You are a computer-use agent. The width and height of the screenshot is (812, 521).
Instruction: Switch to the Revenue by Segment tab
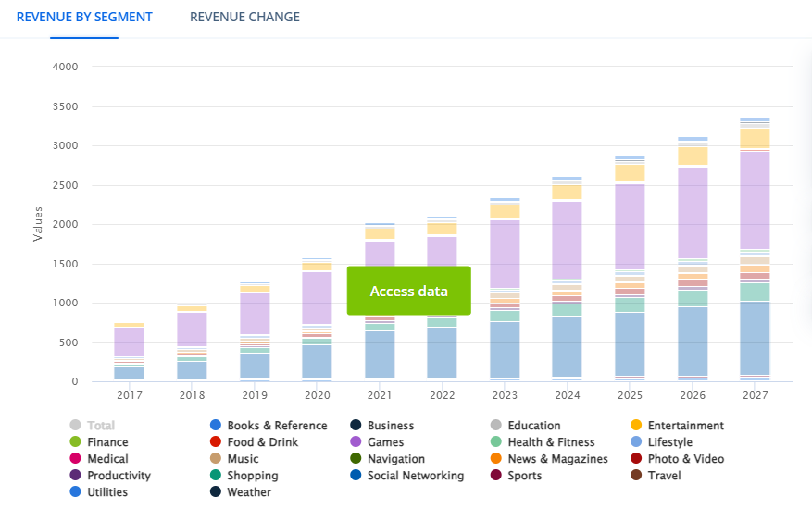[84, 17]
